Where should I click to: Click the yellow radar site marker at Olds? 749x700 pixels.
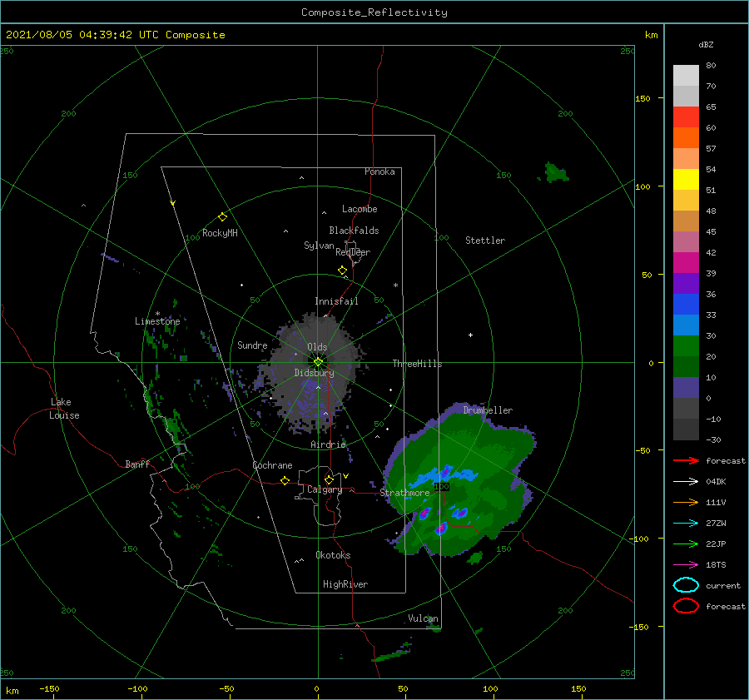(x=318, y=362)
